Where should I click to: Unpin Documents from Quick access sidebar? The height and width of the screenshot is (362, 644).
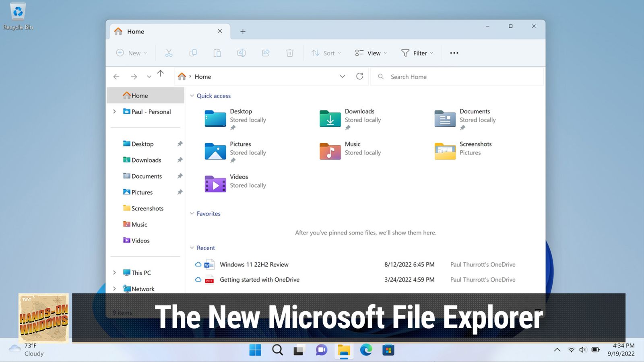pyautogui.click(x=180, y=176)
